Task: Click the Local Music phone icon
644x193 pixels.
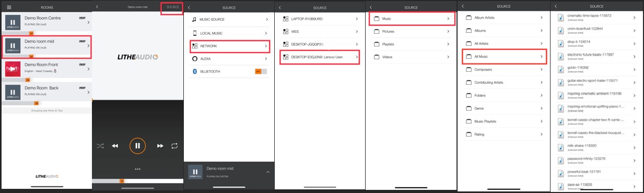Action: (x=194, y=33)
